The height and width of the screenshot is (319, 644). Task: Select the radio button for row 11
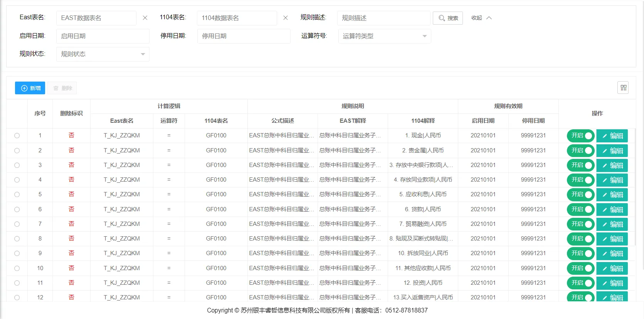tap(17, 283)
